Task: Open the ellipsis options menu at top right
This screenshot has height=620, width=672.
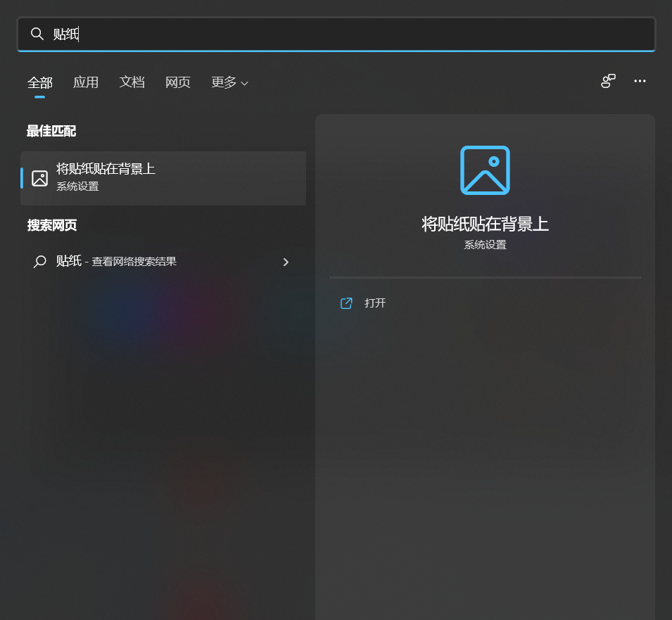Action: point(640,81)
